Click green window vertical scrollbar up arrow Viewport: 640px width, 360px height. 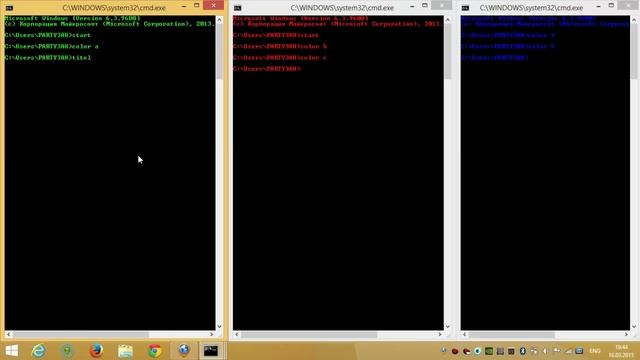point(220,20)
